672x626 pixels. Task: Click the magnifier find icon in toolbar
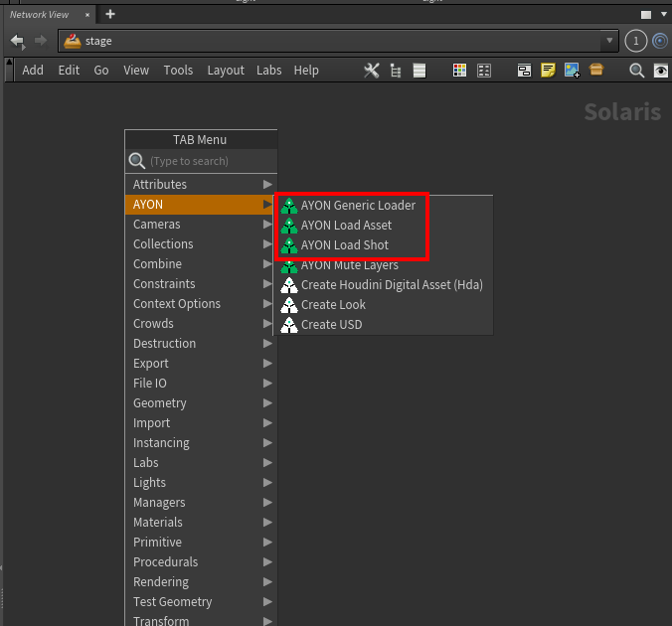(x=636, y=71)
